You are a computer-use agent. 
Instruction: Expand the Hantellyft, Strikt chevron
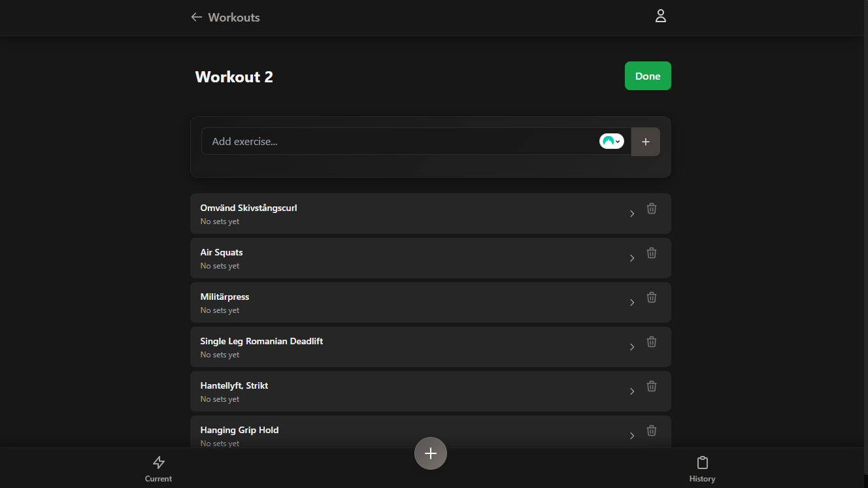pos(632,391)
